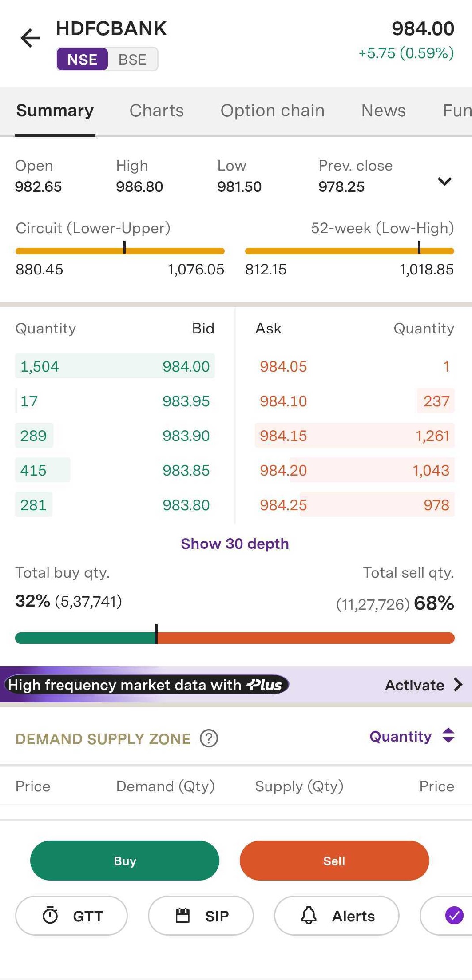Tap the purple checkmark icon
This screenshot has width=472, height=980.
[454, 915]
